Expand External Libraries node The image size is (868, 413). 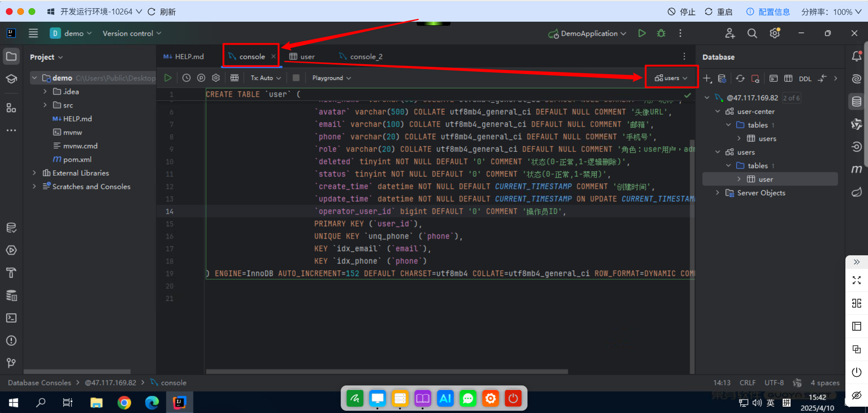tap(34, 173)
